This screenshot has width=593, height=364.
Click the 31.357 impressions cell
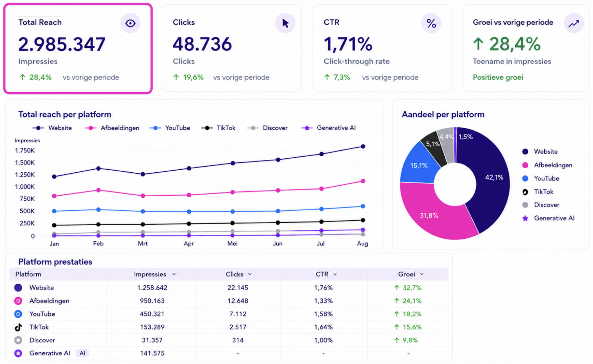[152, 340]
